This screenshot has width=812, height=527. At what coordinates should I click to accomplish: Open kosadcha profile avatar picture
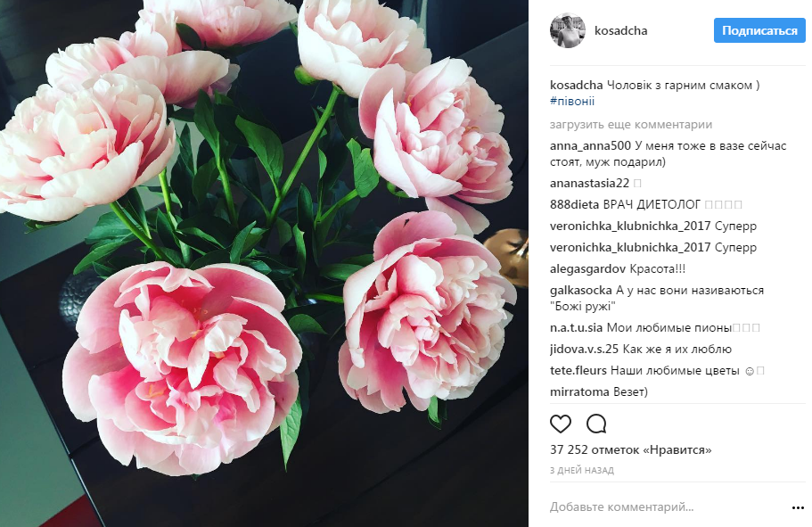(568, 30)
